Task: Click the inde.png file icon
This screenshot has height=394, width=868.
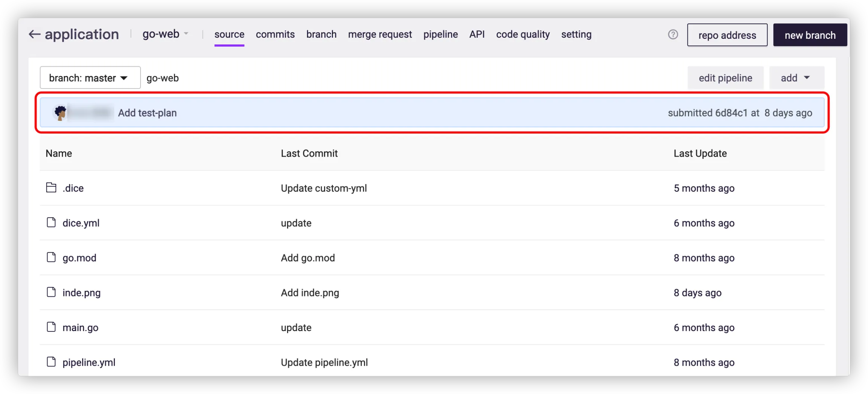Action: 51,292
